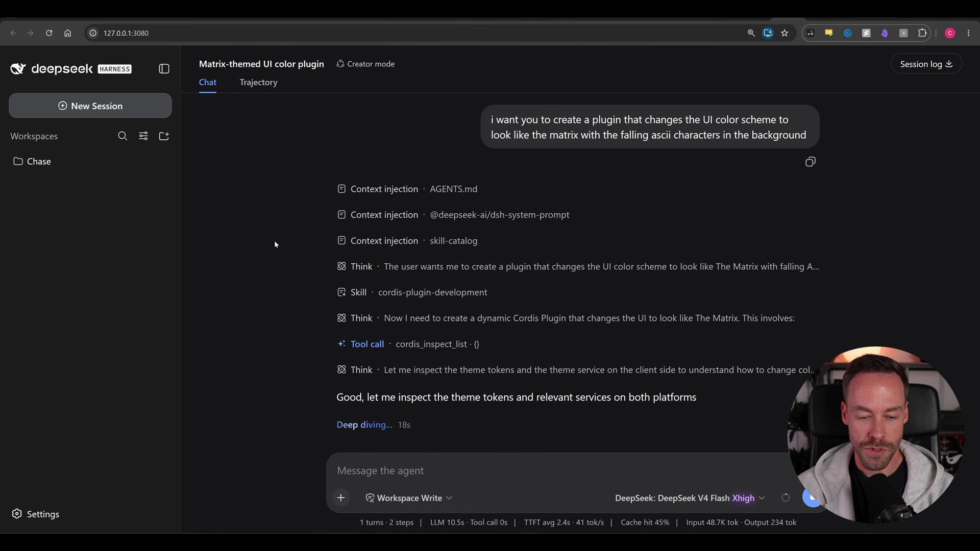
Task: Start a New Session
Action: pos(90,106)
